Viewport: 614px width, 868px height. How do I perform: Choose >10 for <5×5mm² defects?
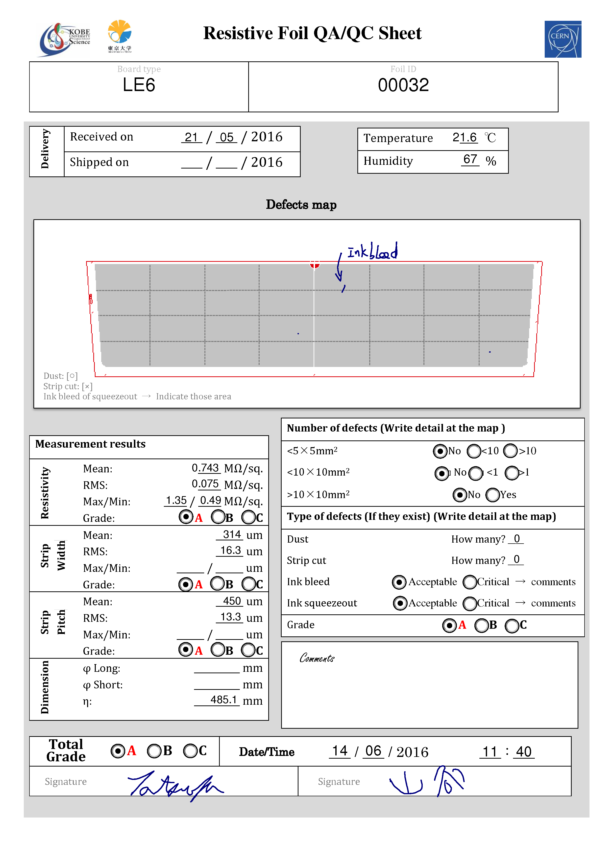click(510, 450)
